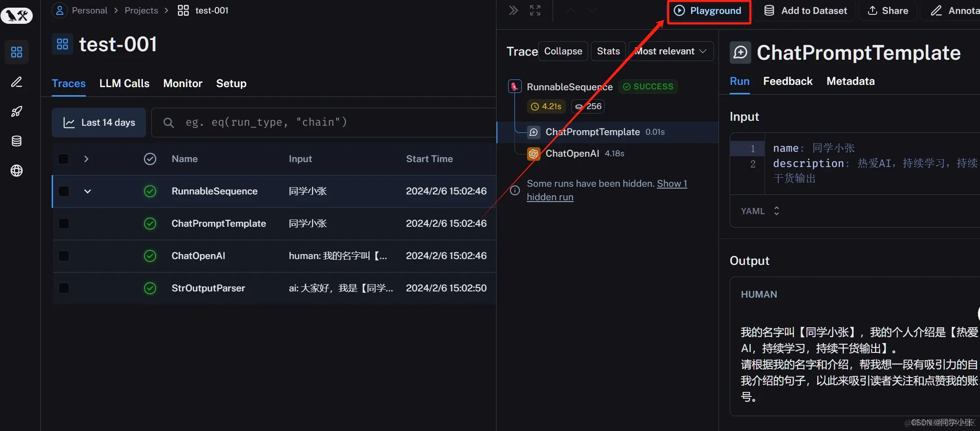Click project grid icon beside test-001 title
Image resolution: width=980 pixels, height=431 pixels.
click(62, 44)
